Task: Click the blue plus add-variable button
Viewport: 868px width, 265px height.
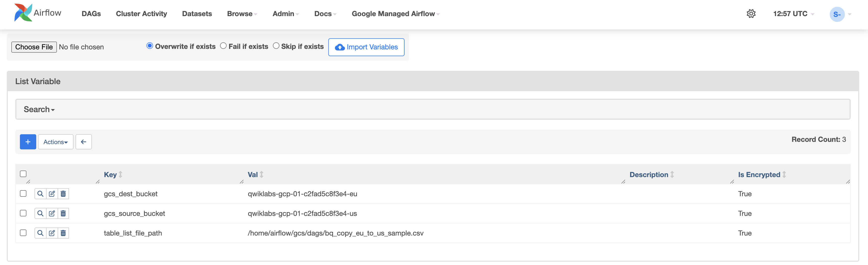Action: (28, 142)
